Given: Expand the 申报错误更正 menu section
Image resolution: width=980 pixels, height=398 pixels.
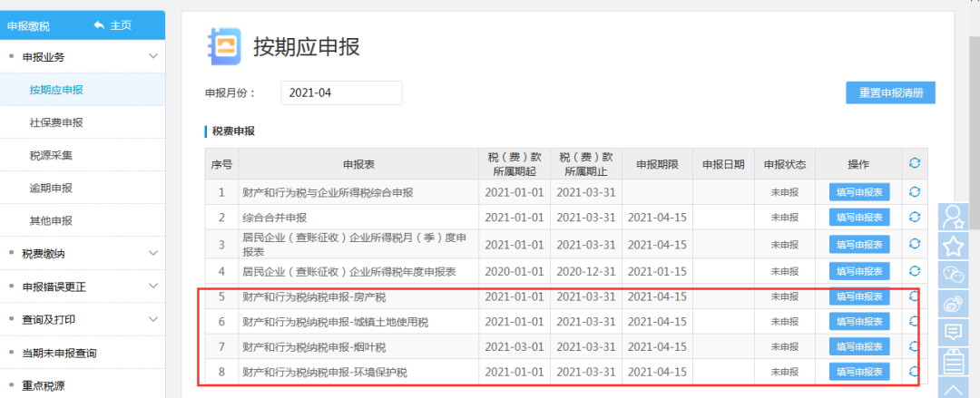Looking at the screenshot, I should click(x=153, y=286).
